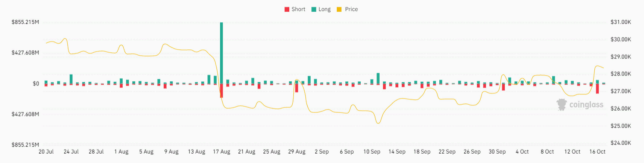Viewport: 644px width, 163px height.
Task: Click the red Short bar at 29 Aug
Action: pyautogui.click(x=296, y=88)
